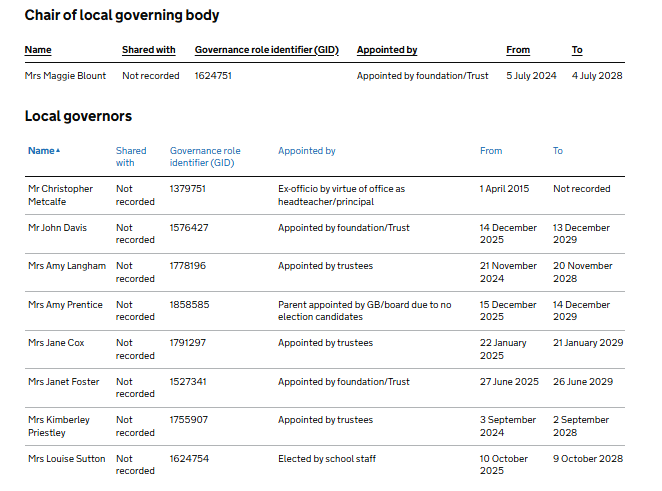
Task: Click Mrs Amy Prentice name
Action: 63,305
